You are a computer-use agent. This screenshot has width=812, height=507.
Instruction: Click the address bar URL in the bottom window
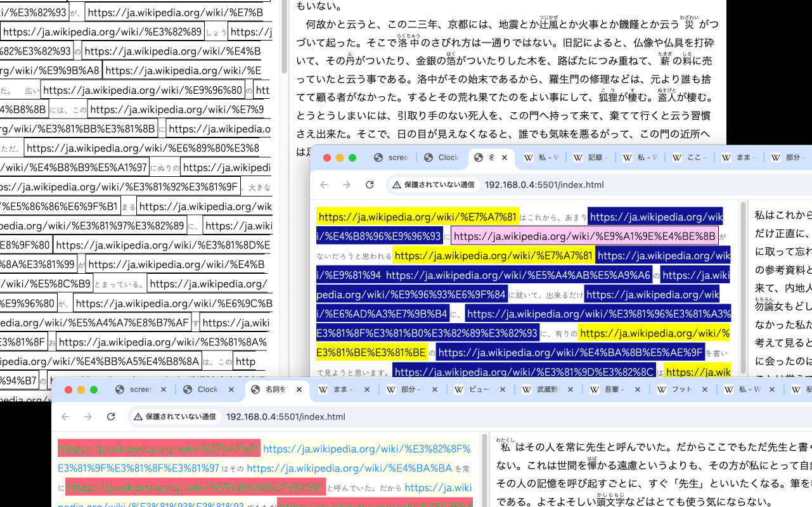click(x=285, y=416)
